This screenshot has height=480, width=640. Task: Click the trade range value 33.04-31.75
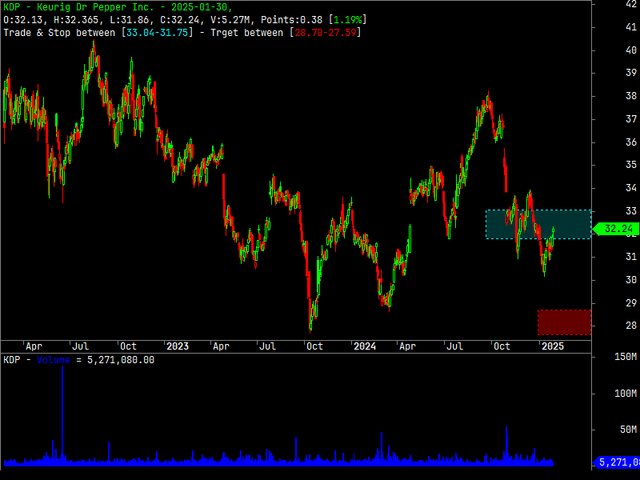[x=157, y=33]
